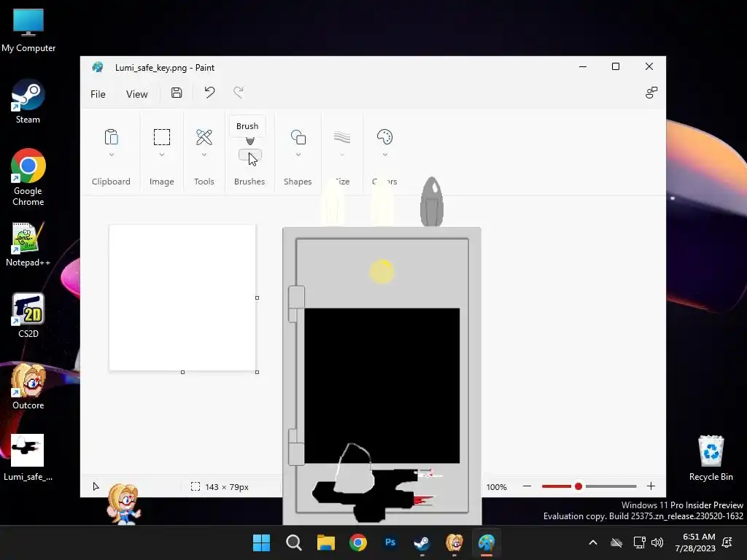Screen dimensions: 747x560
Task: Switch to Outcore in the taskbar
Action: pos(454,542)
